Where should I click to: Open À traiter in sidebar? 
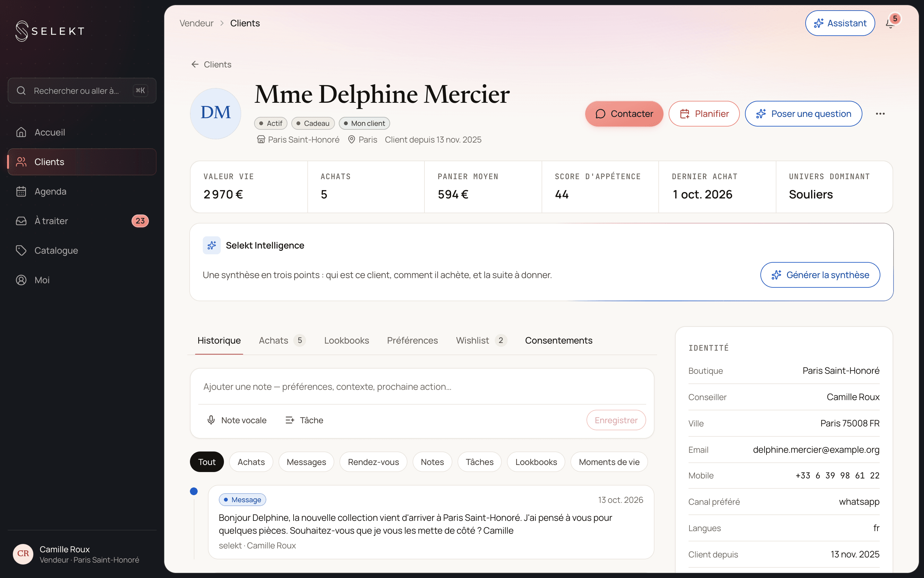(82, 221)
